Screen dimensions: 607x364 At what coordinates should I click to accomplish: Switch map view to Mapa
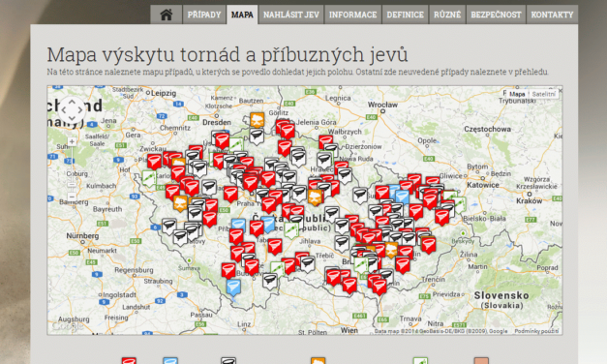(x=517, y=94)
